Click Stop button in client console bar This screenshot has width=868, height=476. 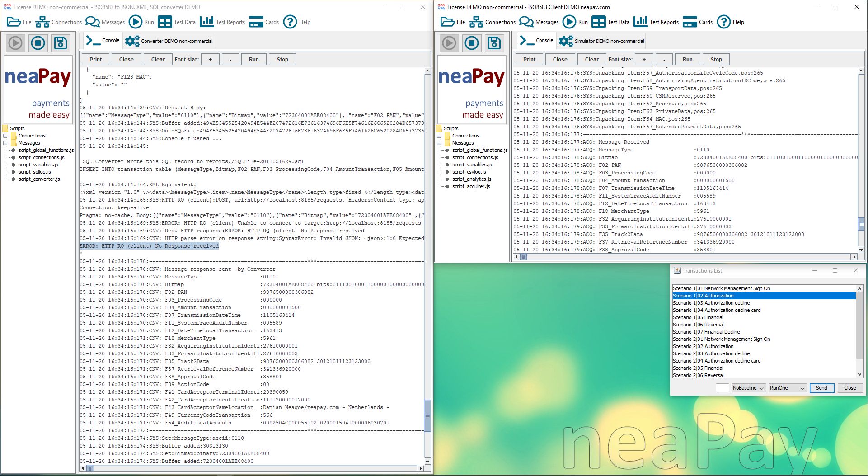click(716, 59)
